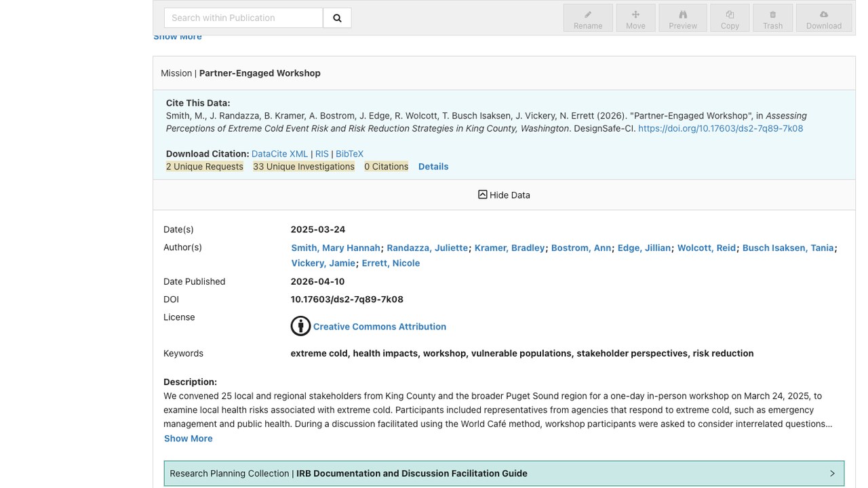868x488 pixels.
Task: Click the Rename toolbar button
Action: coord(588,18)
